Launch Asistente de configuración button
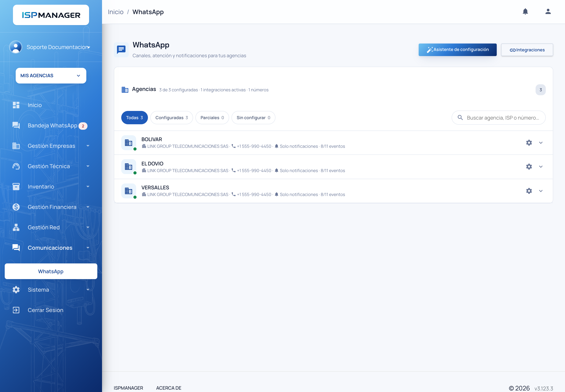Screen dimensions: 565x392 click(457, 50)
